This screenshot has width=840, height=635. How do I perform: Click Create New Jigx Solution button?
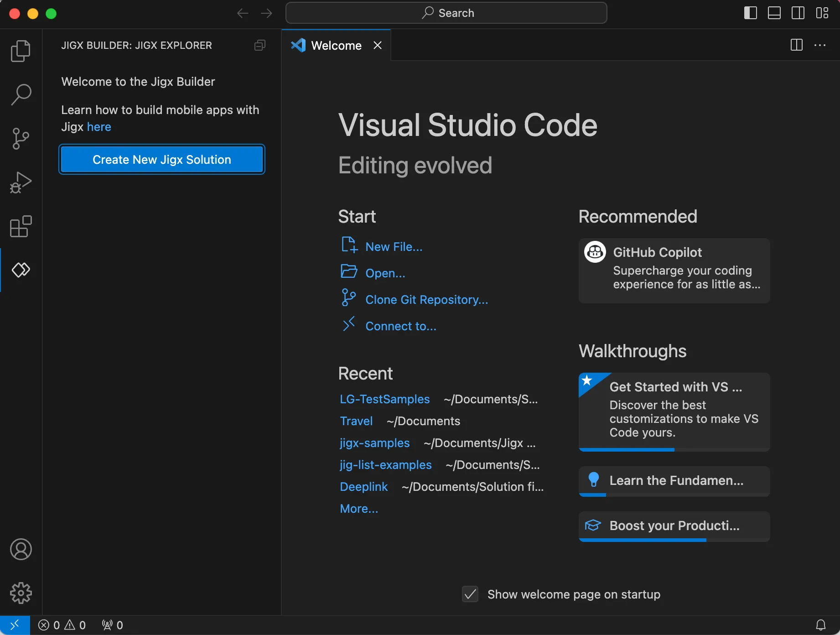[x=162, y=159]
